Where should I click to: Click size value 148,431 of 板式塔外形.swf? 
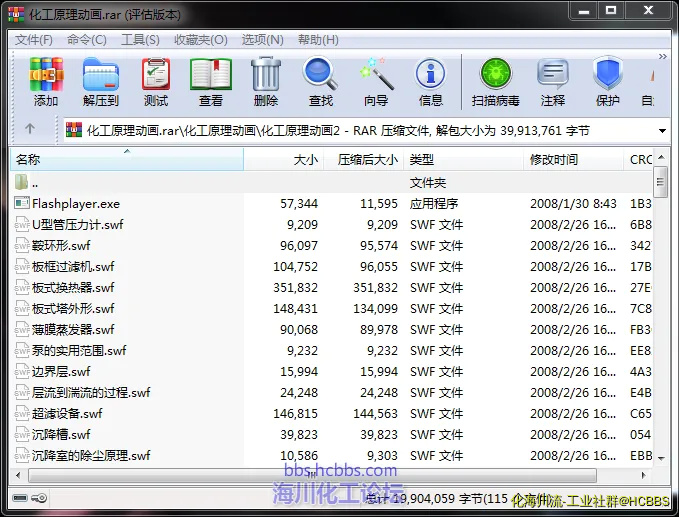point(295,309)
